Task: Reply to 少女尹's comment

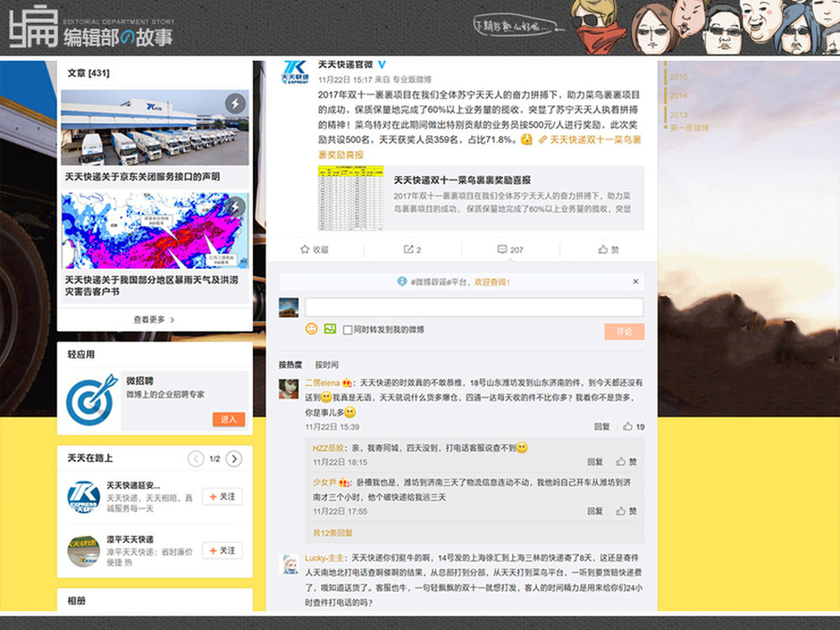Action: (595, 511)
